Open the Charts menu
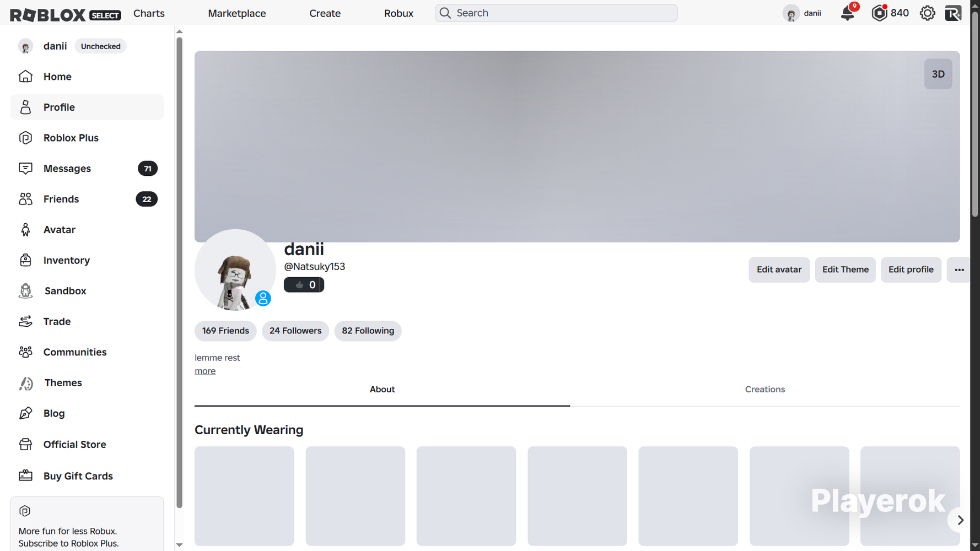 149,13
